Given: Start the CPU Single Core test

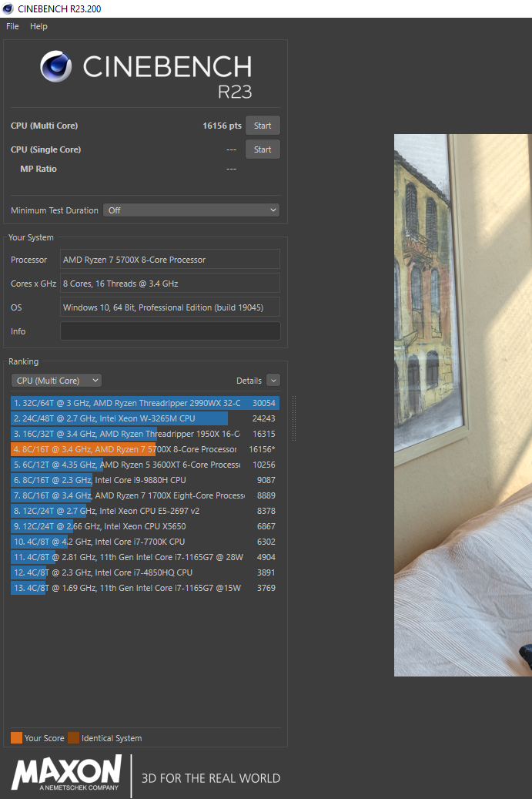Looking at the screenshot, I should click(x=263, y=149).
